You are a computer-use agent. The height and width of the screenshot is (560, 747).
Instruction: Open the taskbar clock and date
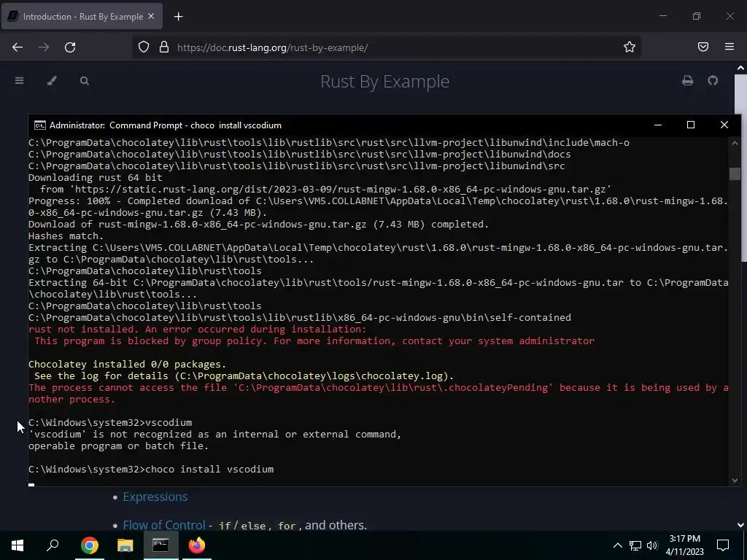click(684, 545)
